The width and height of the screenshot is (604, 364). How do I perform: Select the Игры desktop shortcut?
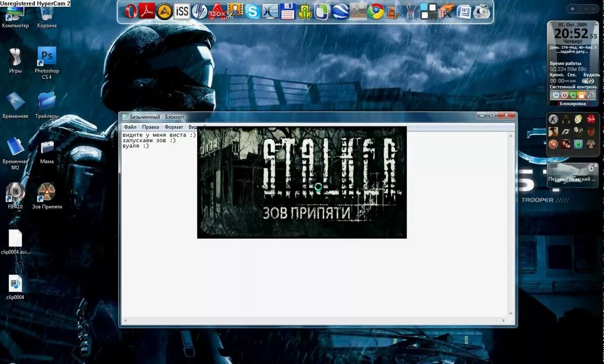click(x=15, y=60)
